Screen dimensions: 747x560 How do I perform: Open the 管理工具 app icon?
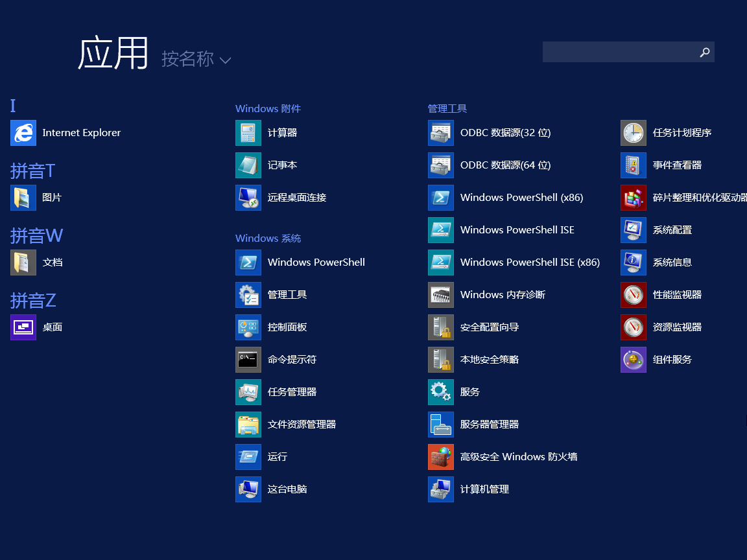click(x=248, y=295)
